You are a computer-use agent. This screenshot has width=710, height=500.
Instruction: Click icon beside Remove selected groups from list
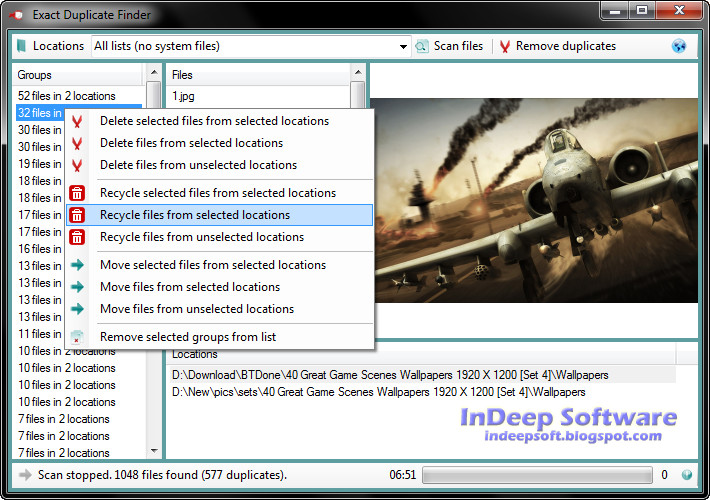click(x=77, y=337)
